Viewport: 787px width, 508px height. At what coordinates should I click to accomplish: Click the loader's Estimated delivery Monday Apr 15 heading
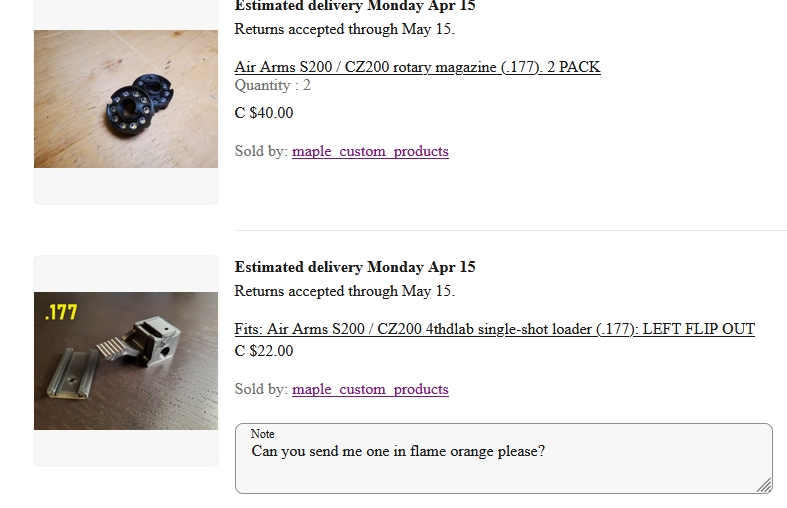[355, 267]
